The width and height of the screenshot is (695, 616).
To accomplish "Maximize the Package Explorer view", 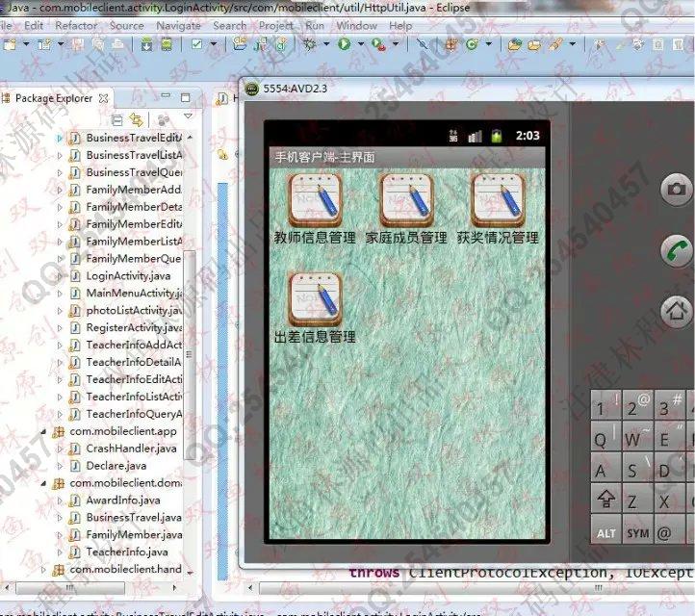I will point(185,97).
